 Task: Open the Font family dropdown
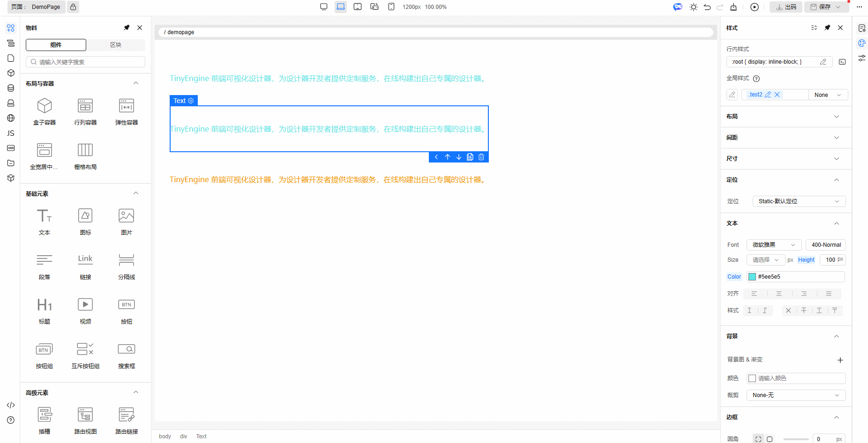774,245
